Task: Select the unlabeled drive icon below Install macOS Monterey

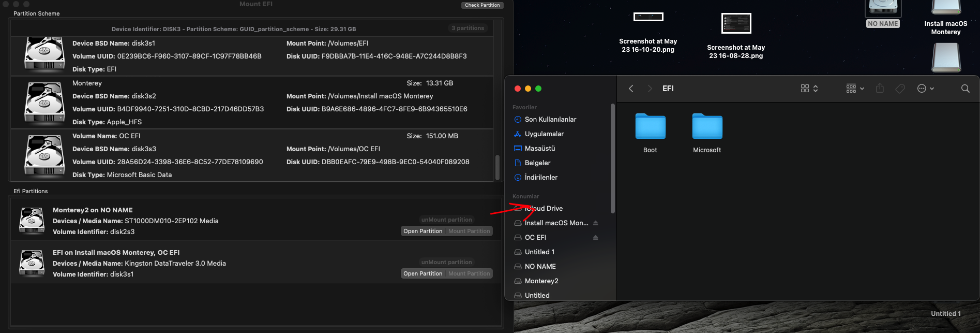Action: [x=946, y=57]
